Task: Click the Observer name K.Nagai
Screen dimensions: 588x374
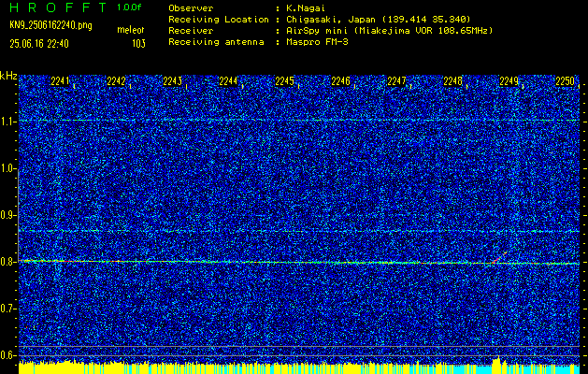Action: (x=305, y=8)
